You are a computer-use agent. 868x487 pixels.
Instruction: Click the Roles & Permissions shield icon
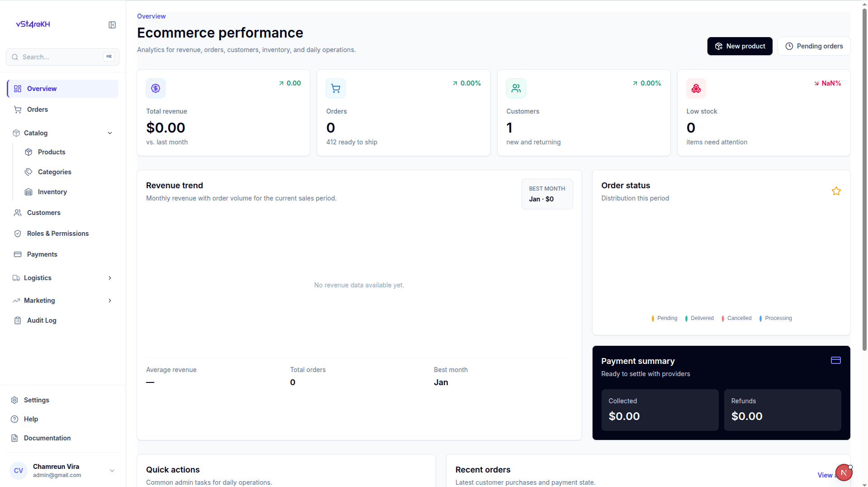tap(18, 234)
